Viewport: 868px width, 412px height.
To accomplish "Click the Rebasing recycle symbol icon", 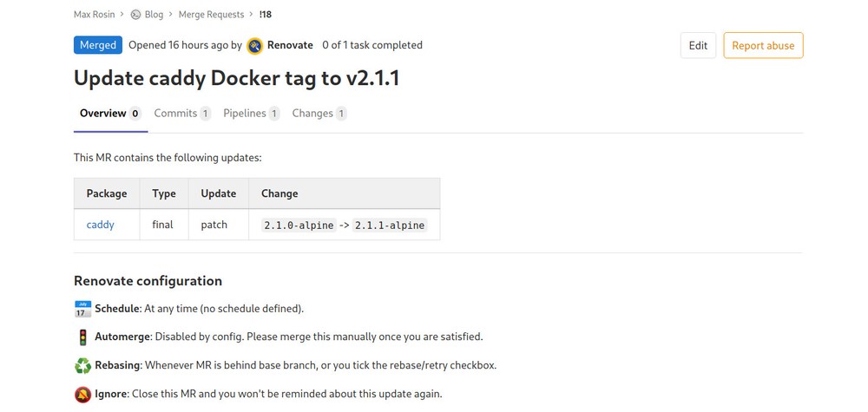I will 82,365.
